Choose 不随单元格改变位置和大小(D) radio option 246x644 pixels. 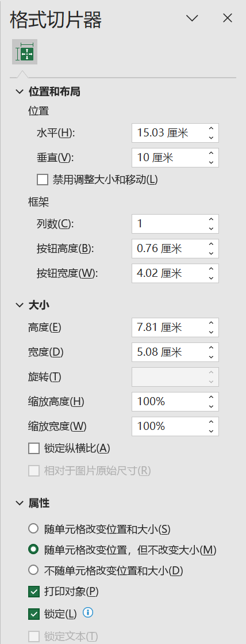click(x=33, y=570)
